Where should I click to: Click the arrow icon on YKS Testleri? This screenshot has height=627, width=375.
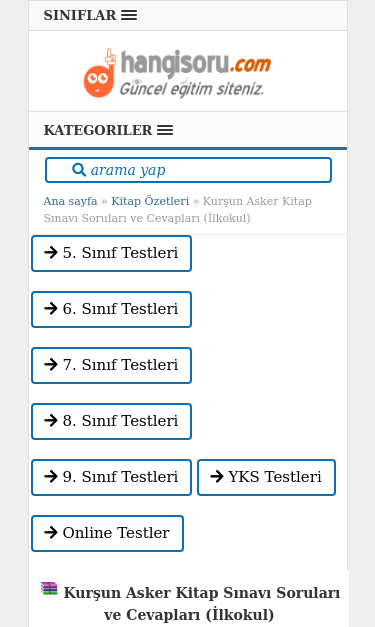pos(217,477)
